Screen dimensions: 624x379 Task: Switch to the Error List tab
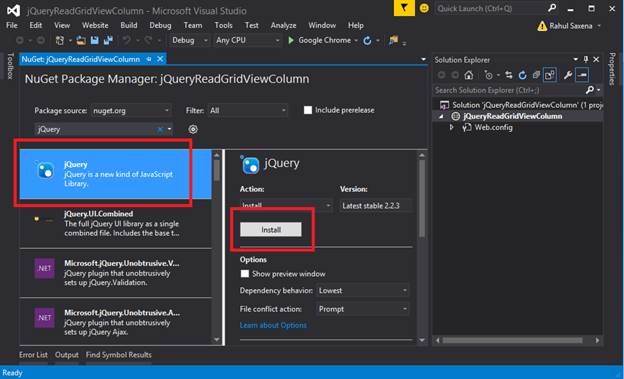33,354
